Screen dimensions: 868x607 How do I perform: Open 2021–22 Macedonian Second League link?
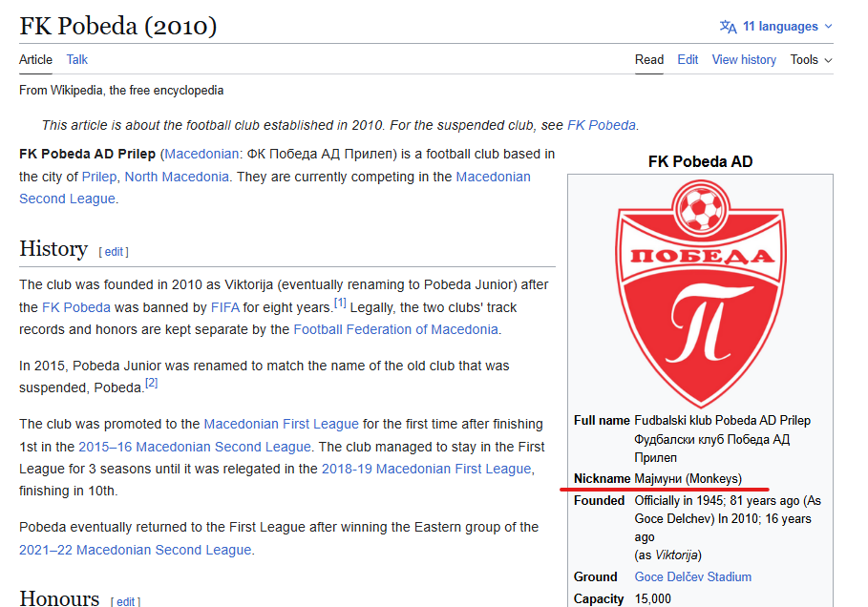[135, 550]
